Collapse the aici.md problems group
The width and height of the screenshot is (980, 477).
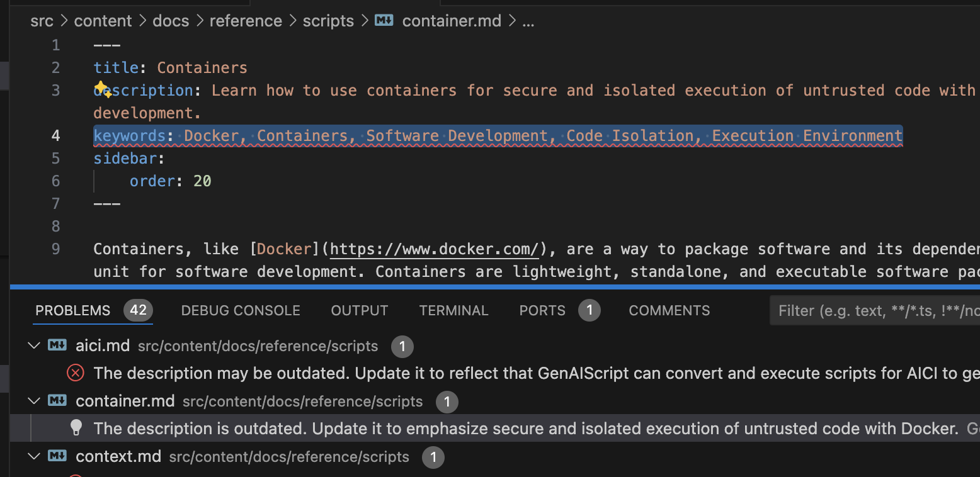33,345
